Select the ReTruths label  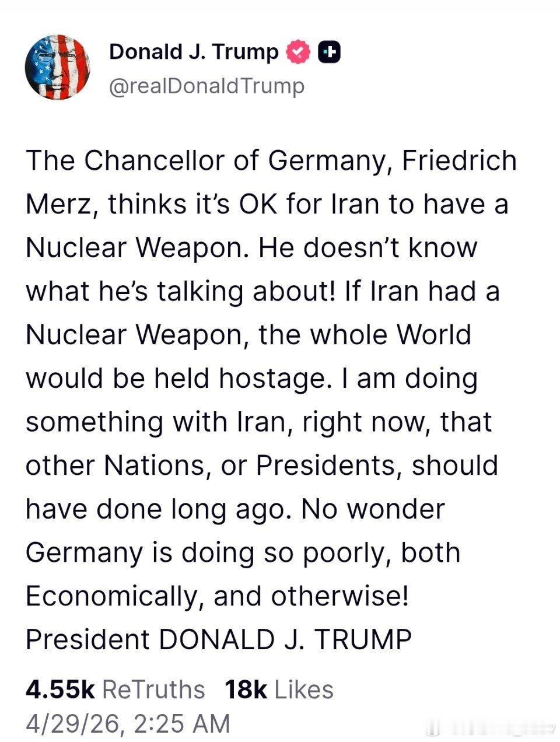coord(153,689)
